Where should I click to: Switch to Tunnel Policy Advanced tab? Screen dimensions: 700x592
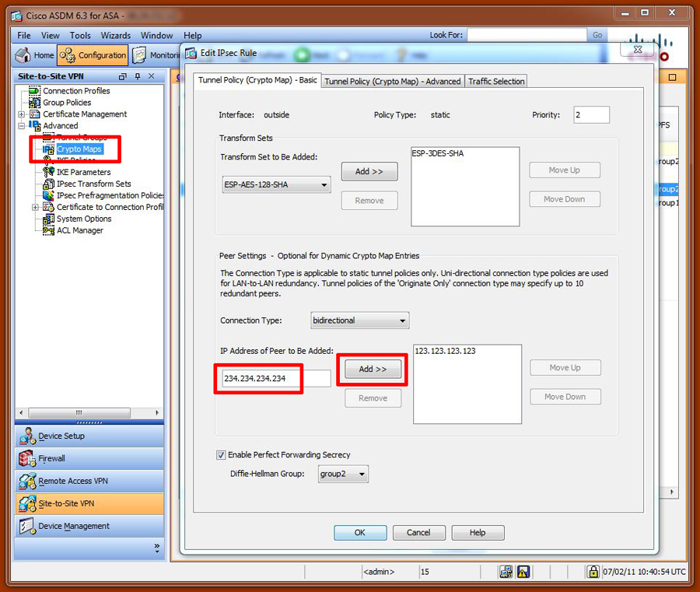pyautogui.click(x=393, y=81)
